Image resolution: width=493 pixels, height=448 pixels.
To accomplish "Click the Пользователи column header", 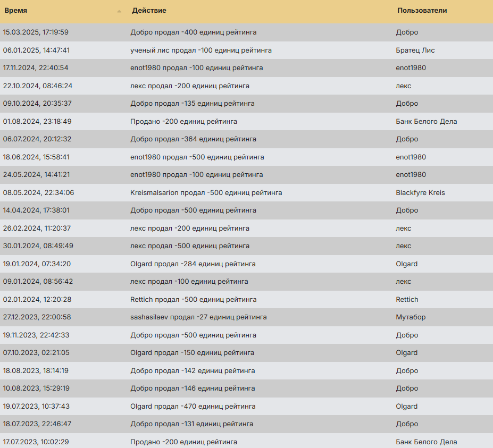I will tap(422, 11).
